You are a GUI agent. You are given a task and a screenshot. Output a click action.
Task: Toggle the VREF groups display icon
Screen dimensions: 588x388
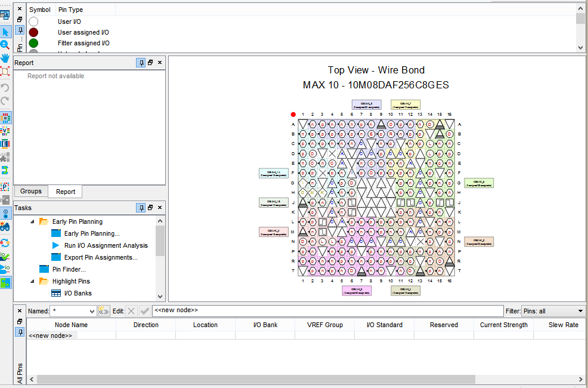point(5,131)
